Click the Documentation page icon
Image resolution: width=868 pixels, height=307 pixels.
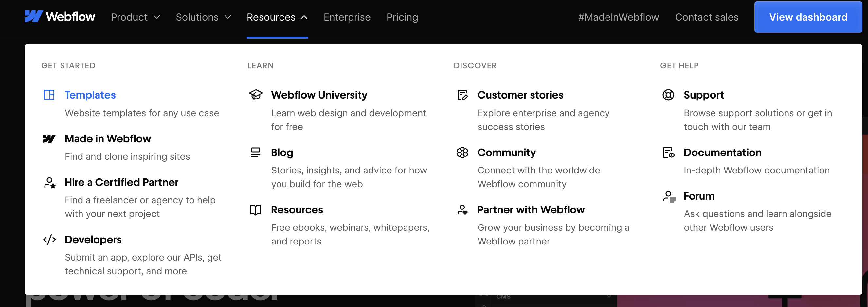coord(669,152)
